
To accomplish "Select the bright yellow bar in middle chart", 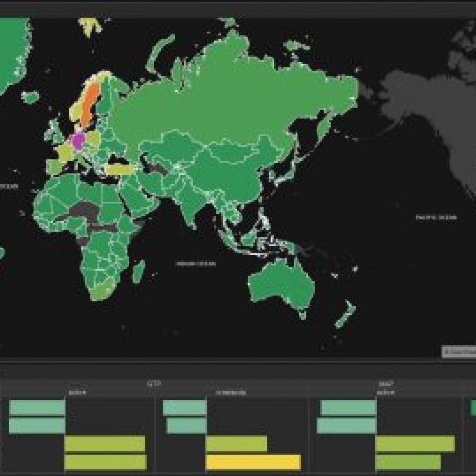I will (253, 462).
